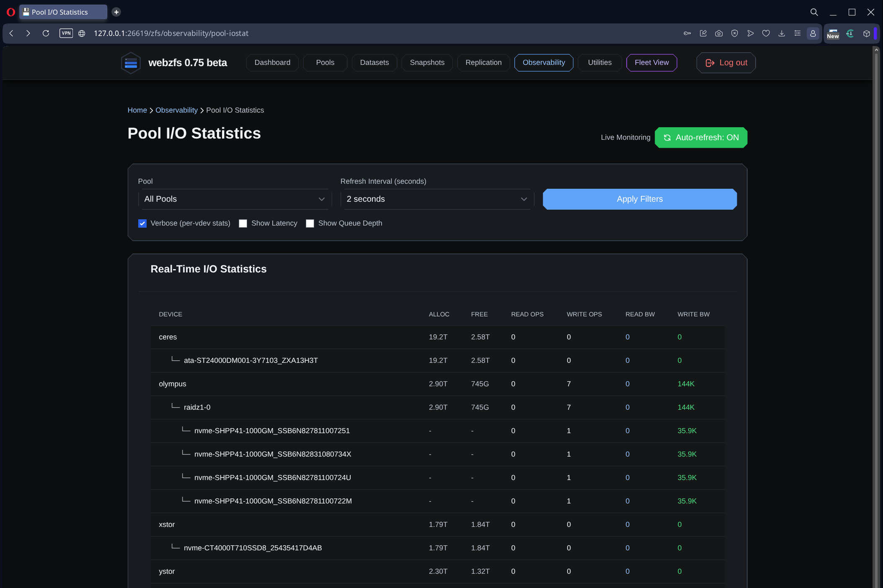This screenshot has height=588, width=883.
Task: Click the Apply Filters button
Action: click(x=640, y=199)
